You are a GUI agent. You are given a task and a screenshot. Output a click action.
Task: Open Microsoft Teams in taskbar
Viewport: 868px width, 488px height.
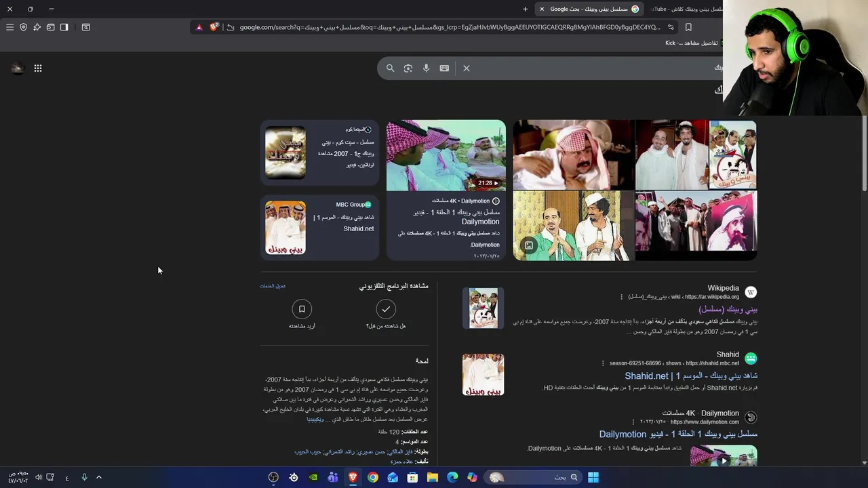[x=333, y=477]
